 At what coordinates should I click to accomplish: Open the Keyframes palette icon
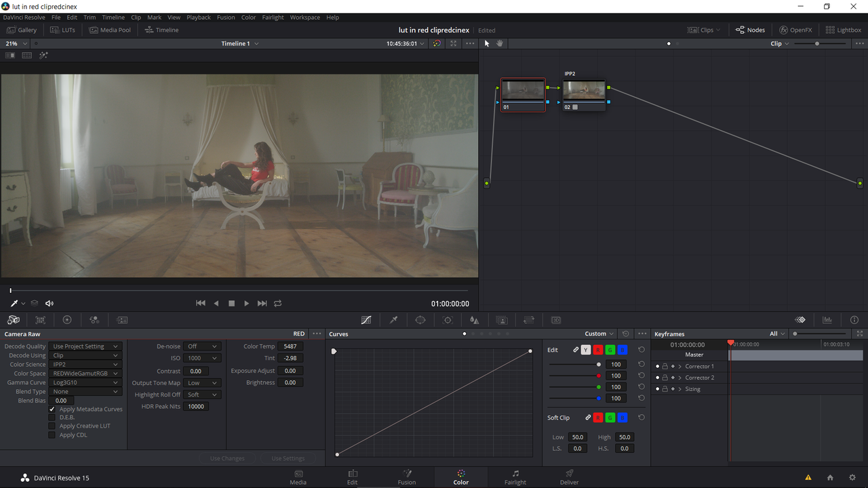pos(800,320)
